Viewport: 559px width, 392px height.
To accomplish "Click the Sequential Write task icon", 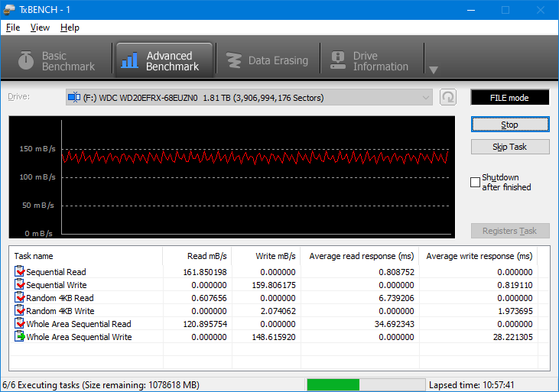I will coord(20,284).
